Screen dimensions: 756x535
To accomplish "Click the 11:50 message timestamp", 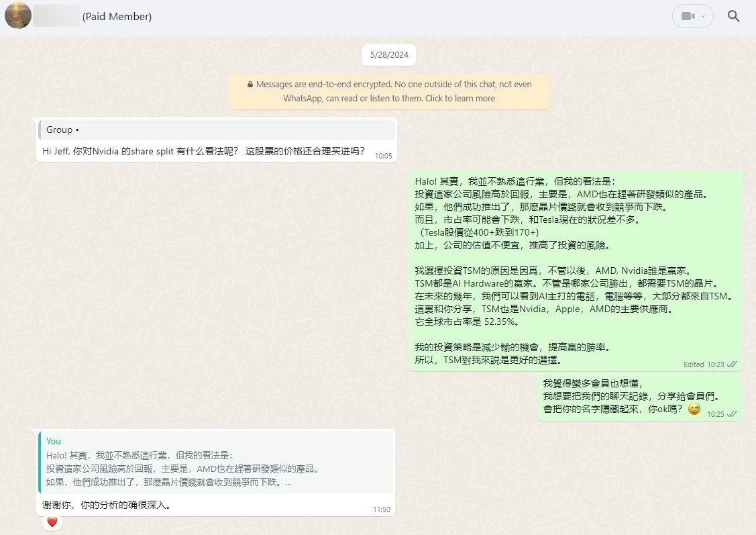I will coord(382,509).
